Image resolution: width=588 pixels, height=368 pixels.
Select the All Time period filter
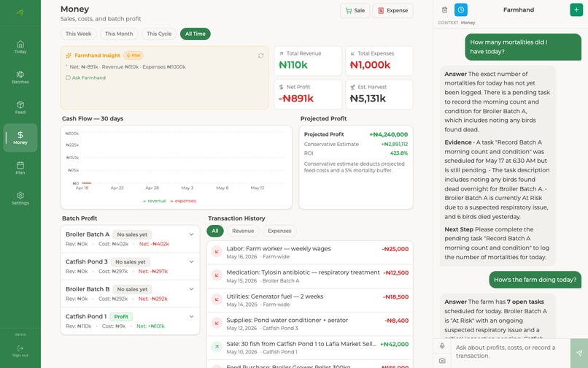tap(196, 34)
